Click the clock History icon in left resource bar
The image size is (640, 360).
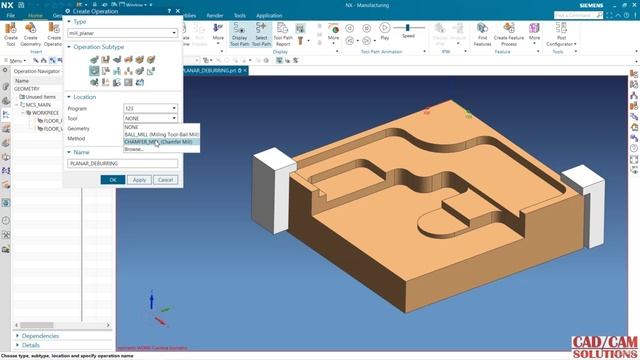[x=6, y=220]
